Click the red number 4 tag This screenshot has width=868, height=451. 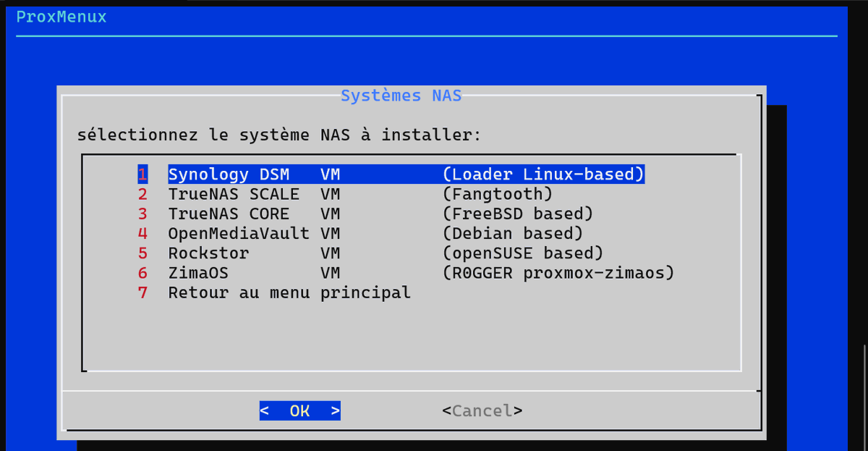pos(142,234)
